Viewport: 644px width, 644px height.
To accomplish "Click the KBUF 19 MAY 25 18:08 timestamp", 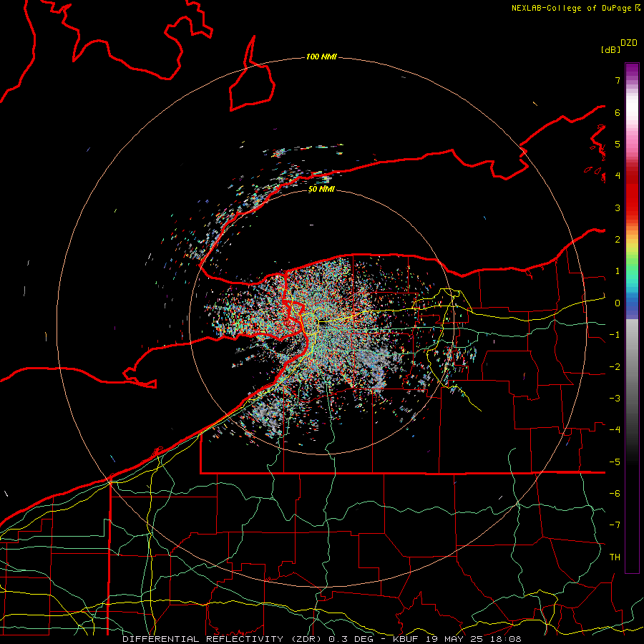I will (457, 639).
